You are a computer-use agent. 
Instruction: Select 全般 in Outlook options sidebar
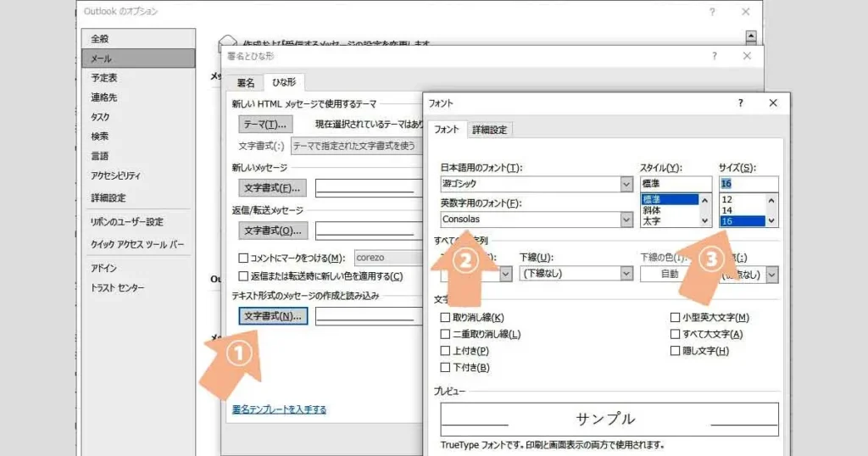(x=138, y=39)
